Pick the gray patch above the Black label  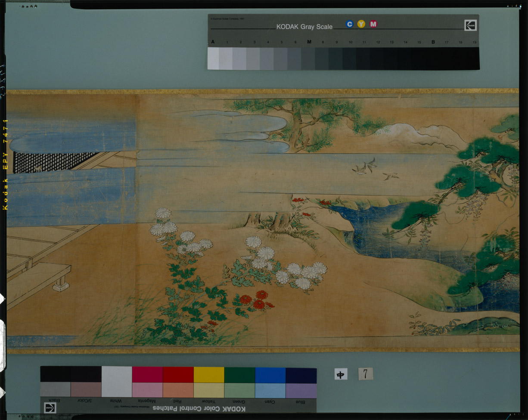[56, 389]
